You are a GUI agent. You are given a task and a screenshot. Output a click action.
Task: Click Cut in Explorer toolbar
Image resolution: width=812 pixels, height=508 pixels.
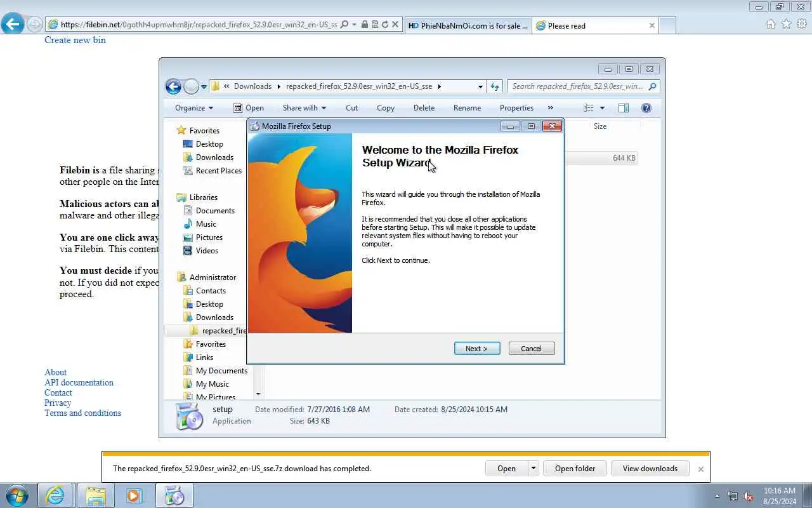[x=351, y=108]
